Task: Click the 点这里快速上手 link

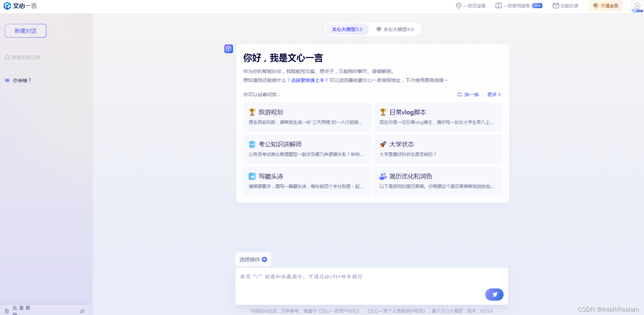Action: click(x=310, y=80)
